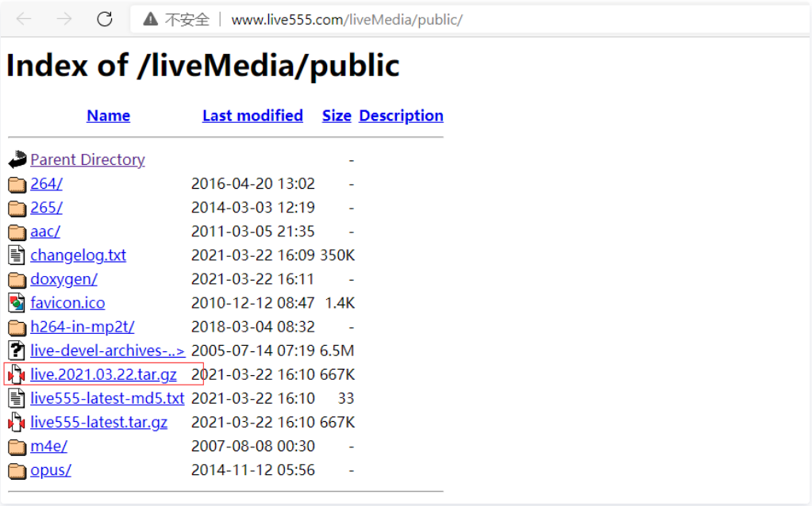Click the Parent Directory back-arrow icon
The width and height of the screenshot is (812, 506).
(17, 159)
